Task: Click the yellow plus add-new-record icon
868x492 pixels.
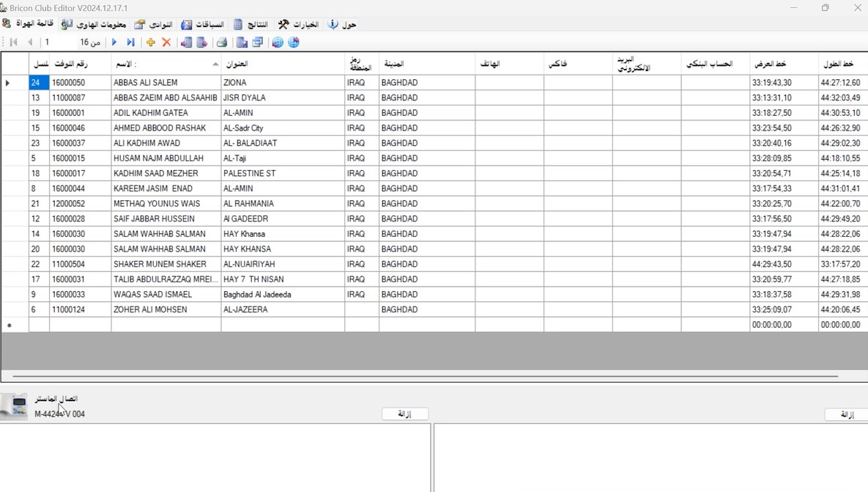Action: click(x=151, y=43)
